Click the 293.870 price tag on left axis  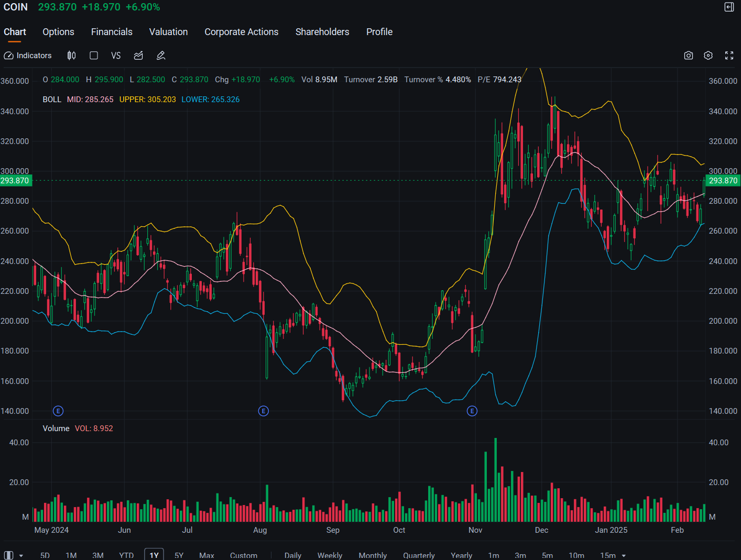point(16,181)
